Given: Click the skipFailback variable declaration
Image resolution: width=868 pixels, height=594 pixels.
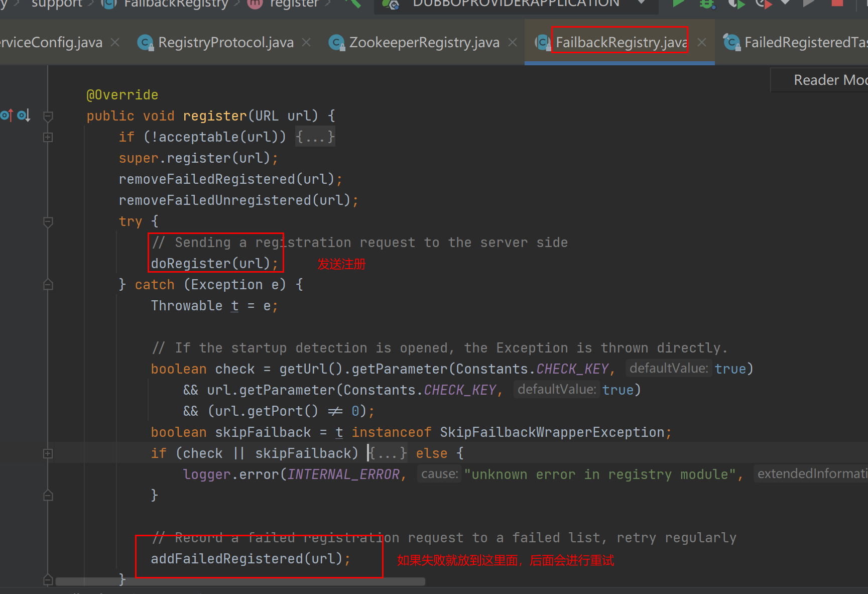Looking at the screenshot, I should click(263, 432).
